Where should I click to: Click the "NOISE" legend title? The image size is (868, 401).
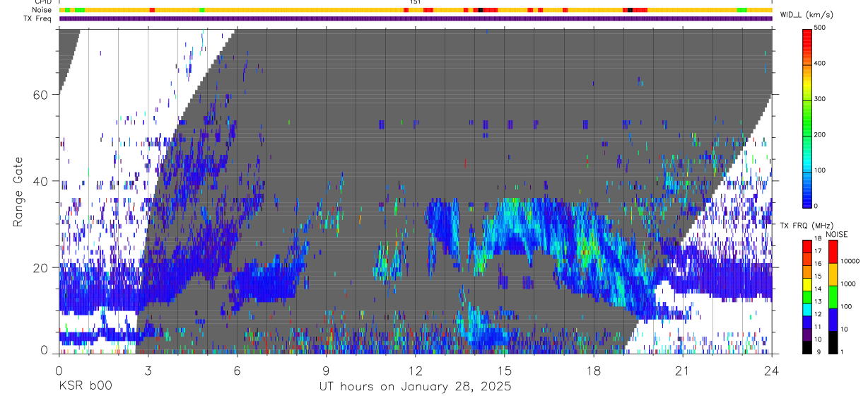point(836,235)
